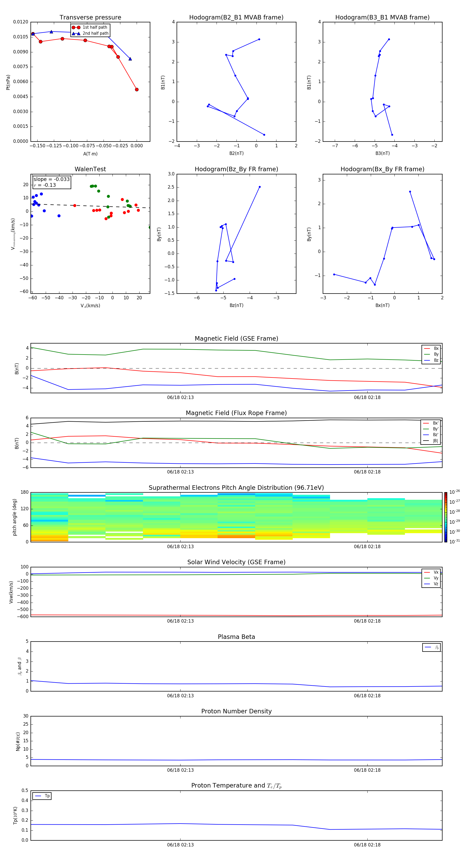Image resolution: width=473 pixels, height=868 pixels.
Task: Click the colorbar top label 10^-26
Action: pyautogui.click(x=455, y=492)
